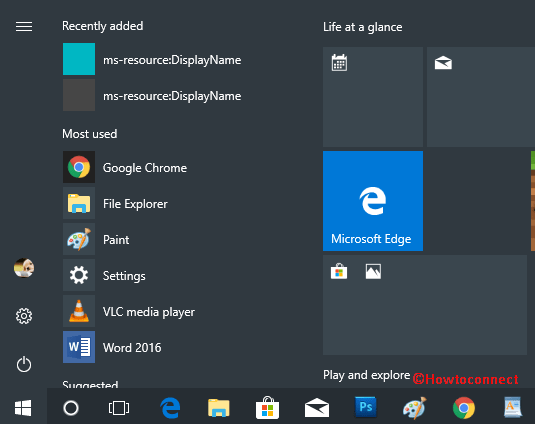This screenshot has width=535, height=424.
Task: Open the Photos icon in tile folder
Action: click(373, 272)
